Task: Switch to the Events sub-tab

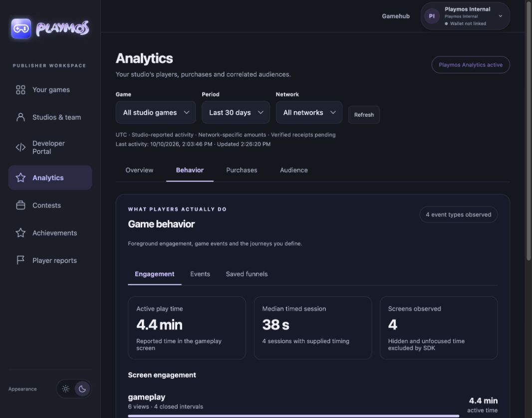Action: [200, 274]
